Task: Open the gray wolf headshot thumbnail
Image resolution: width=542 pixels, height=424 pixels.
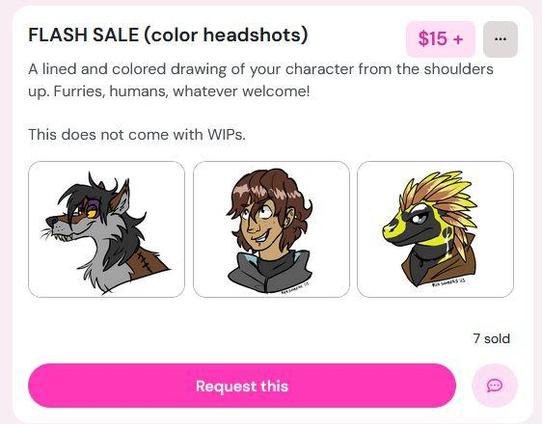Action: point(106,229)
